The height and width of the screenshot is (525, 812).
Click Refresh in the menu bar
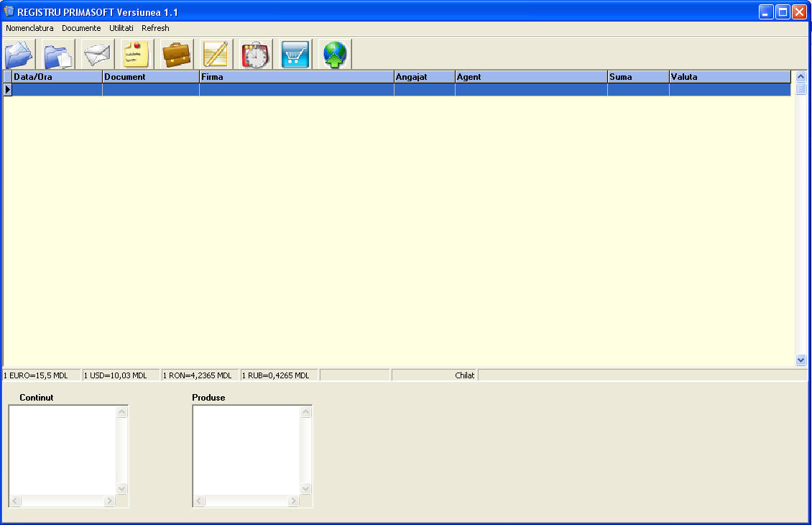click(155, 28)
